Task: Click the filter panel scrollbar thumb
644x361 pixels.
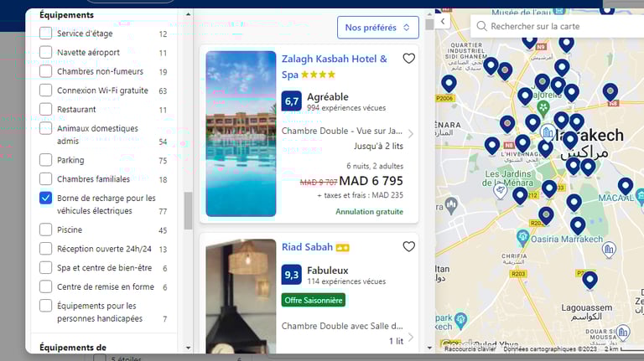Action: pos(188,211)
